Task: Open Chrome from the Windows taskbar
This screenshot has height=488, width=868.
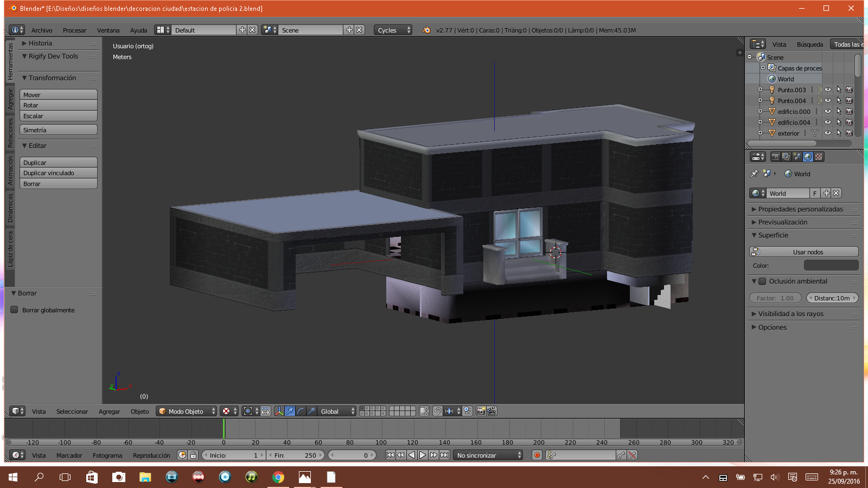Action: (x=278, y=477)
